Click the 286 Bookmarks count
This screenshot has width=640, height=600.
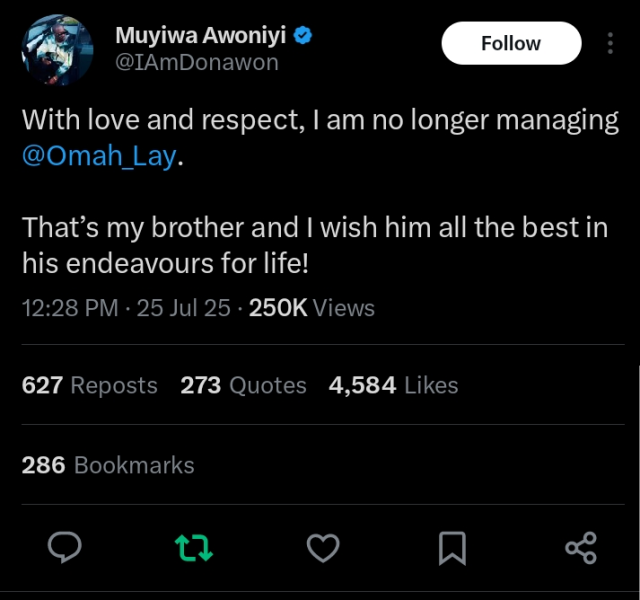pos(108,465)
